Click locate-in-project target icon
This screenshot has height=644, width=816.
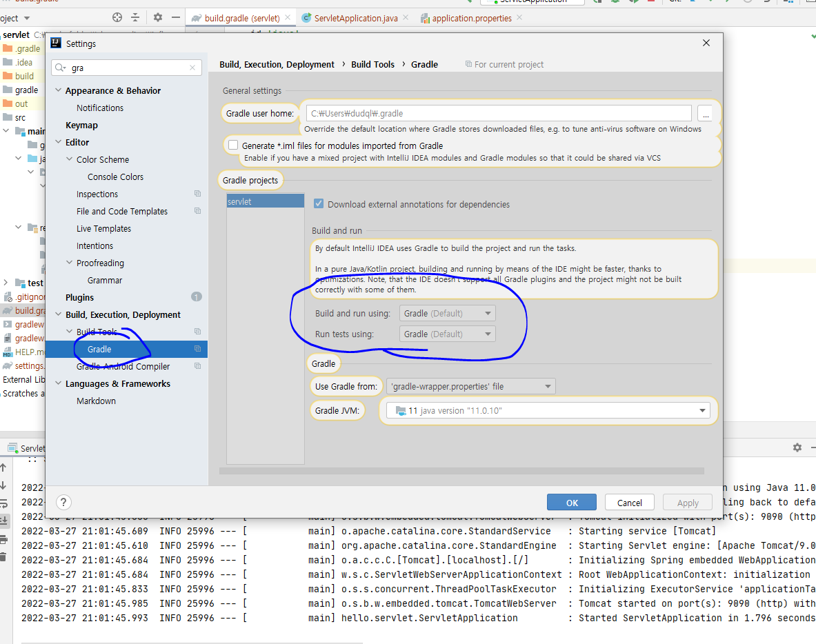[117, 18]
